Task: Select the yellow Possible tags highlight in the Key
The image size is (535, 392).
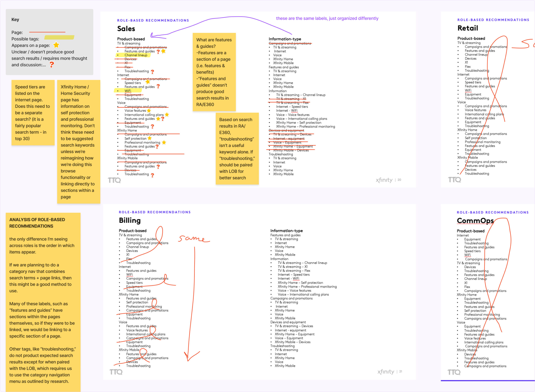Action: (59, 38)
